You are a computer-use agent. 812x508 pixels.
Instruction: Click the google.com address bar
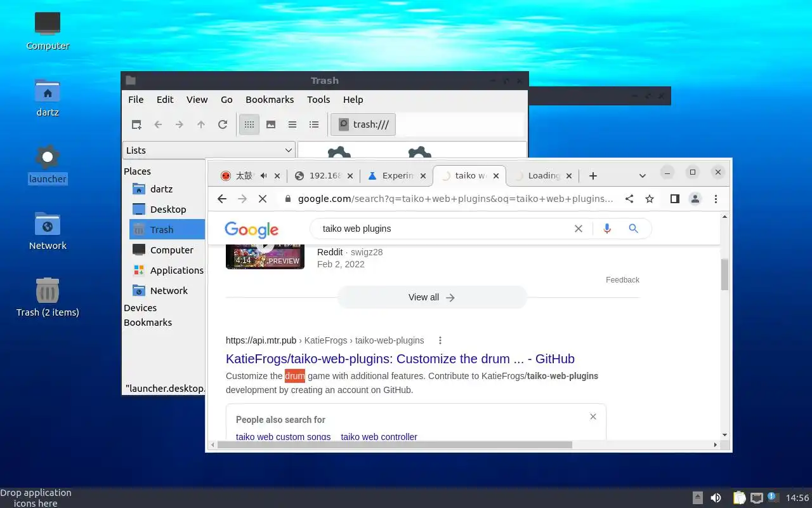pyautogui.click(x=455, y=199)
